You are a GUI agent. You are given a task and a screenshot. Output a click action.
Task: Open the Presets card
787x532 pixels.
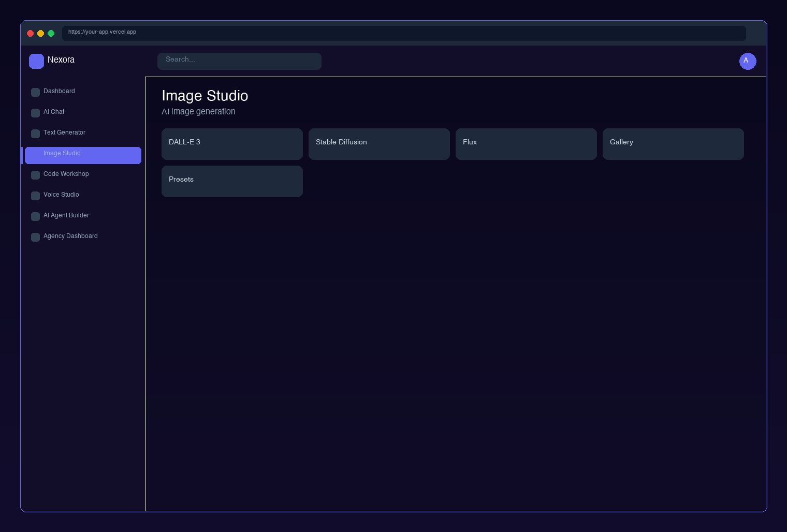pos(232,181)
